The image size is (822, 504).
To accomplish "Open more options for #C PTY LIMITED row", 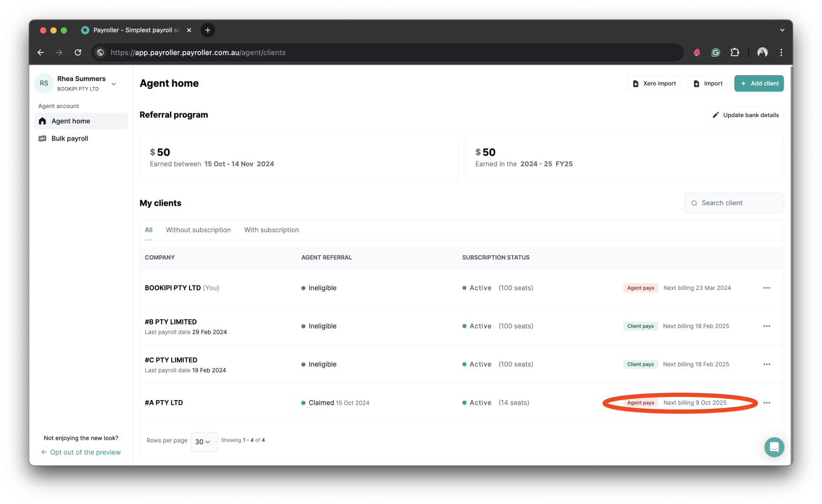I will pyautogui.click(x=767, y=364).
